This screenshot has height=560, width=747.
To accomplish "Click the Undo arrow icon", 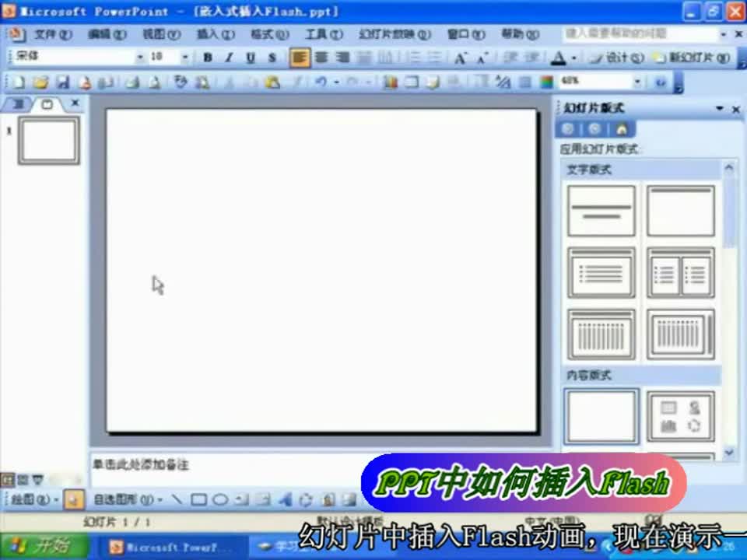I will click(x=320, y=82).
